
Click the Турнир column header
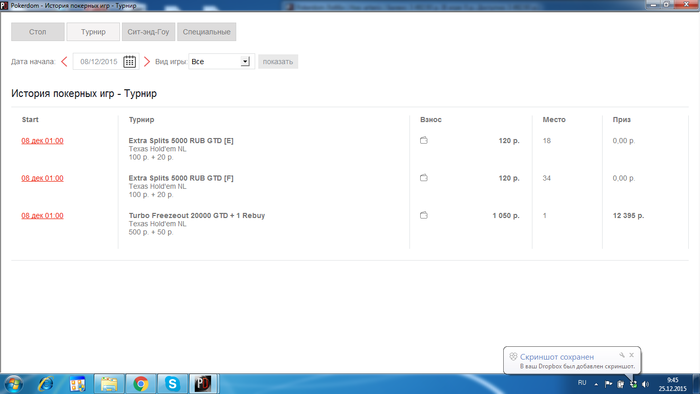(x=141, y=120)
